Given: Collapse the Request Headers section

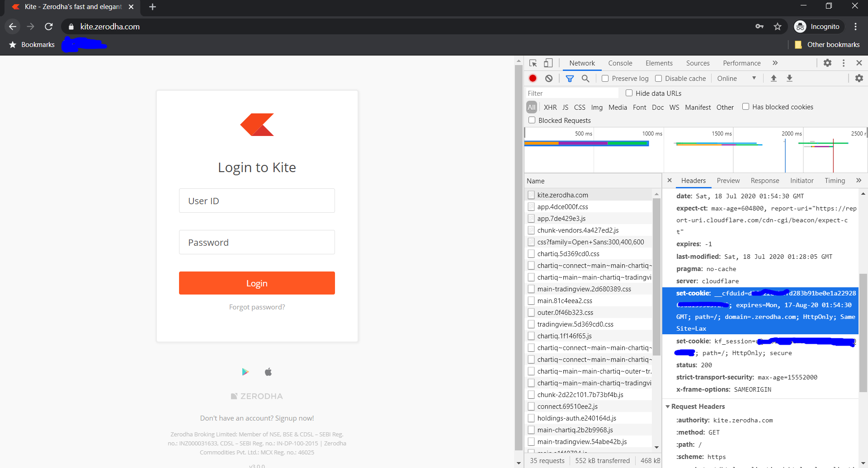Looking at the screenshot, I should coord(668,406).
